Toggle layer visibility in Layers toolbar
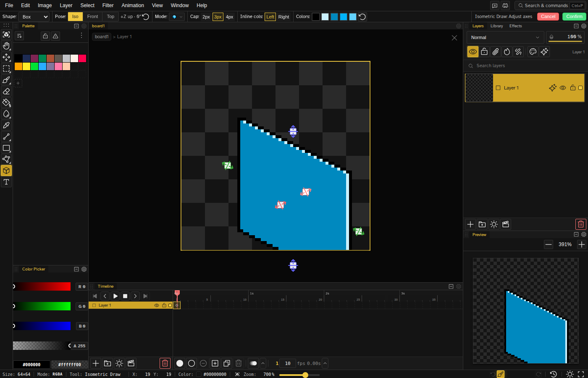Image resolution: width=588 pixels, height=378 pixels. (x=473, y=52)
